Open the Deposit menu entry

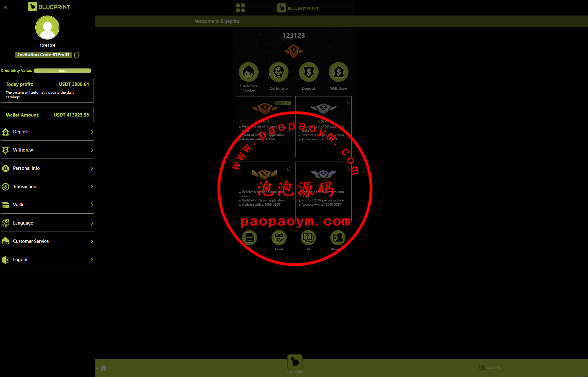[x=47, y=132]
